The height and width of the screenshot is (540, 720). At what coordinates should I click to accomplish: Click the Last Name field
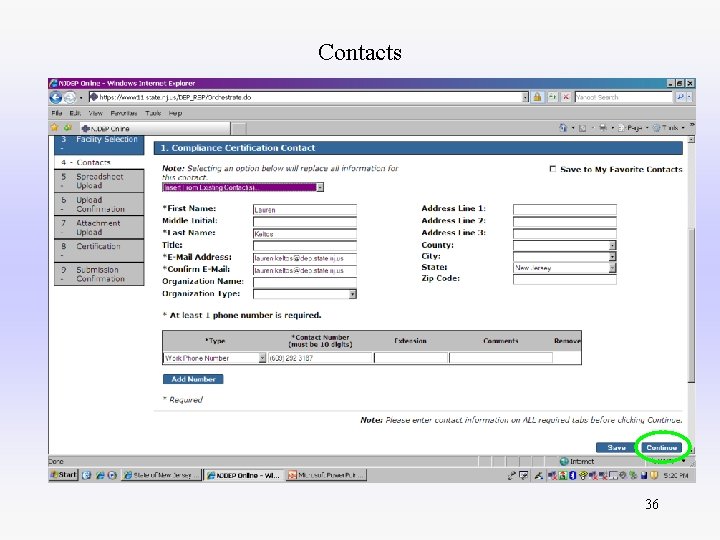(305, 234)
